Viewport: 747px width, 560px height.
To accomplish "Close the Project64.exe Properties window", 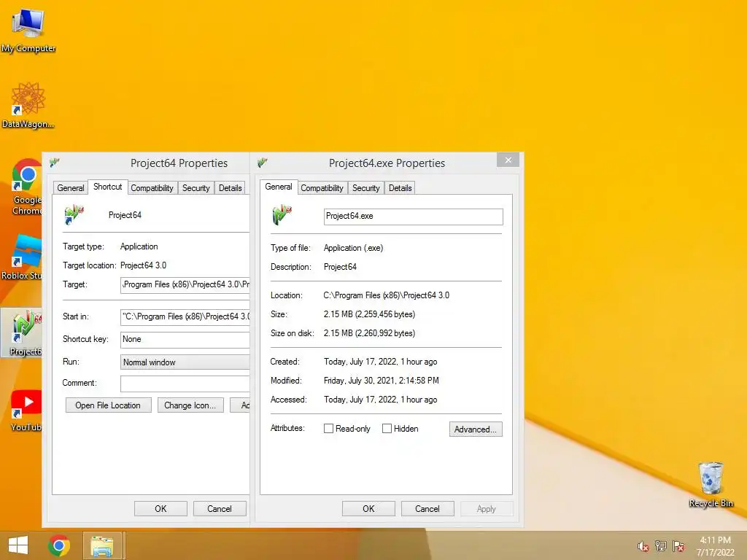I will tap(508, 160).
